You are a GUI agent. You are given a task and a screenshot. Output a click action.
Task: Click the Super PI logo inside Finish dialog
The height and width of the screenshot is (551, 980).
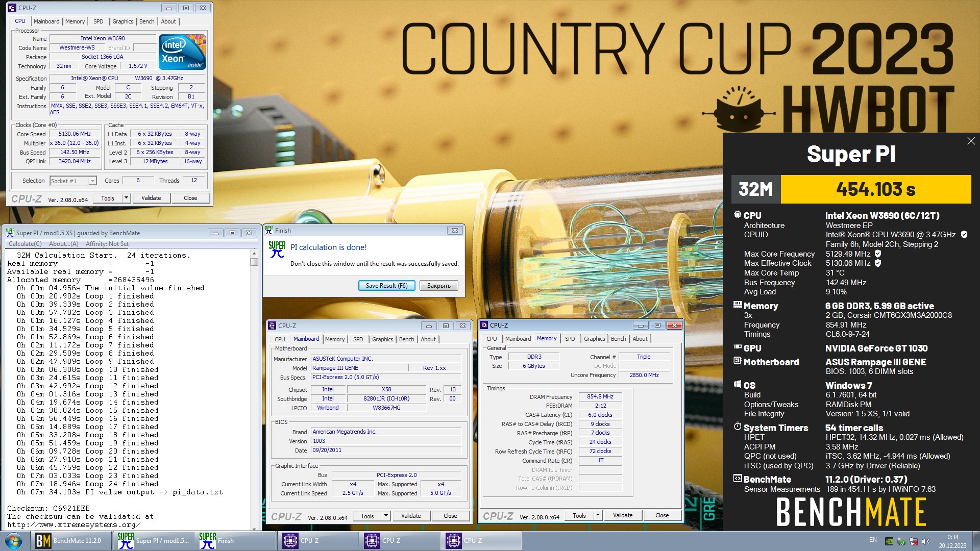tap(277, 249)
